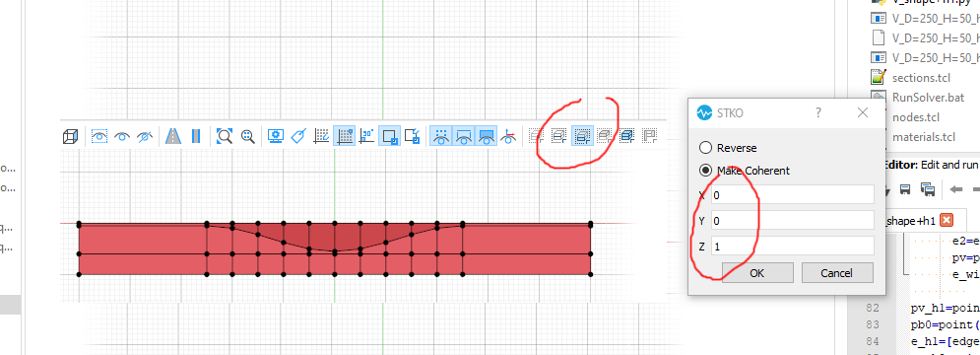The image size is (980, 355).
Task: Cancel the STKO dialog
Action: [x=836, y=273]
